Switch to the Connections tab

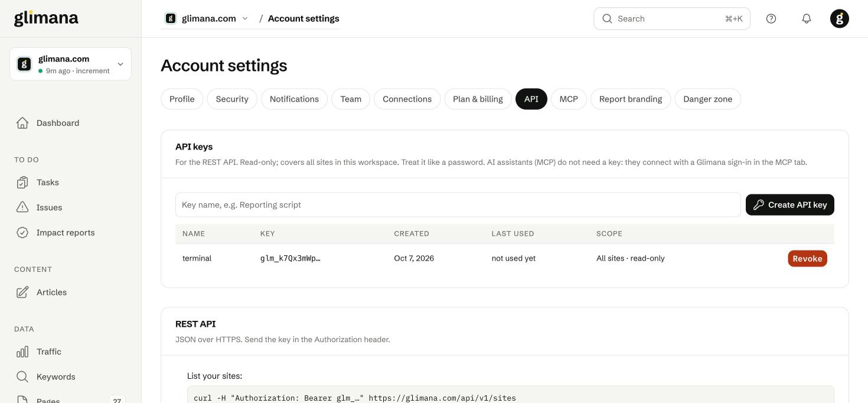(x=407, y=99)
